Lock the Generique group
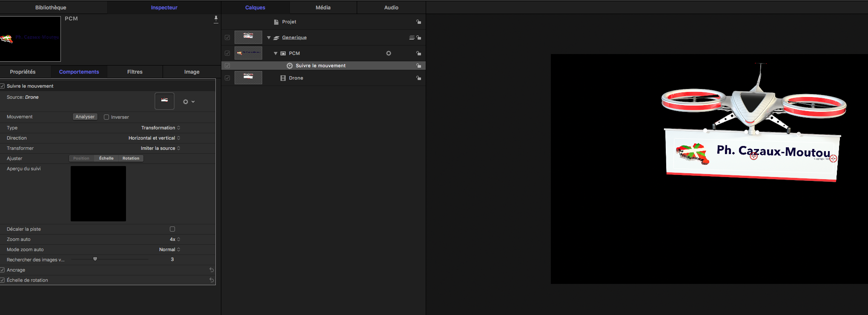868x315 pixels. [418, 37]
